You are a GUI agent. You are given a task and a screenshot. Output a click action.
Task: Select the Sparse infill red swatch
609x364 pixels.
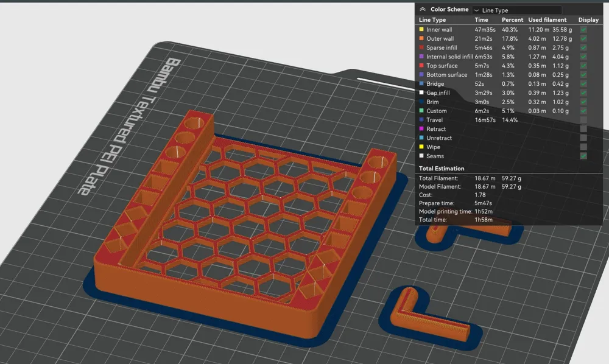point(421,47)
